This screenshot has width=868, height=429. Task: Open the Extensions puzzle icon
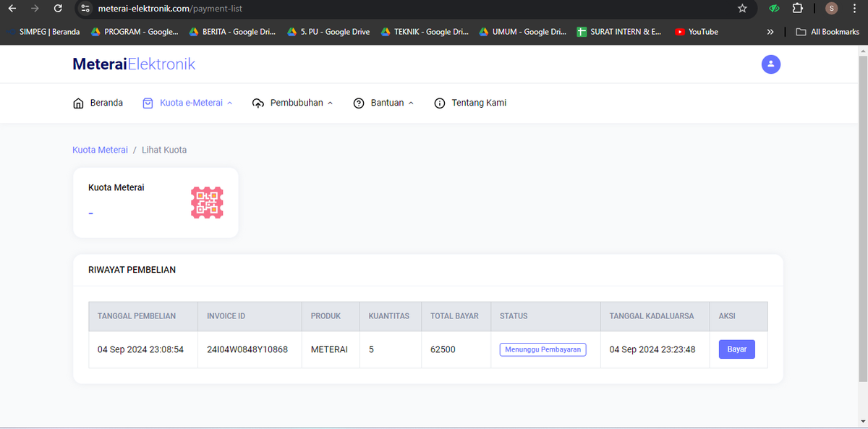click(797, 9)
